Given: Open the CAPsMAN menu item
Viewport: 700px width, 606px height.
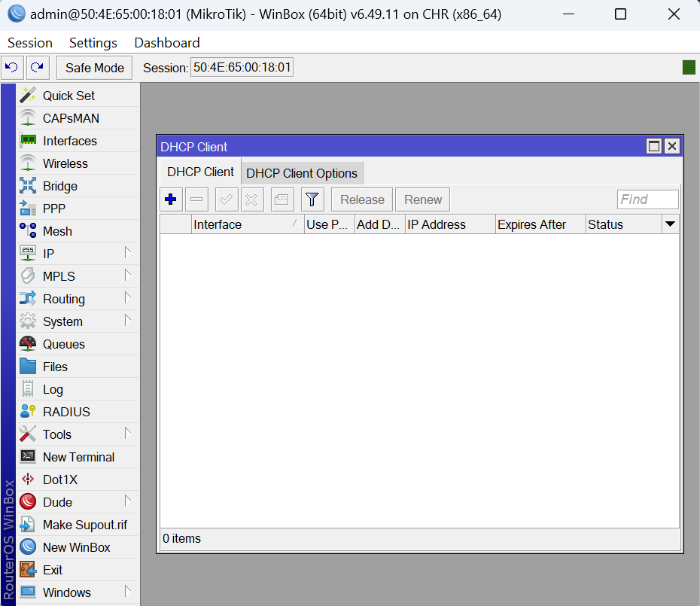Looking at the screenshot, I should point(78,118).
